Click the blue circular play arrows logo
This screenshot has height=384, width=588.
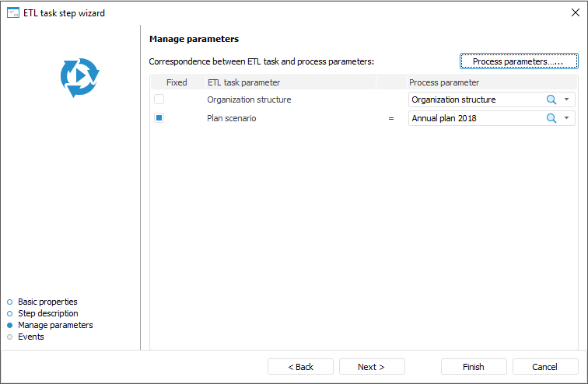80,77
